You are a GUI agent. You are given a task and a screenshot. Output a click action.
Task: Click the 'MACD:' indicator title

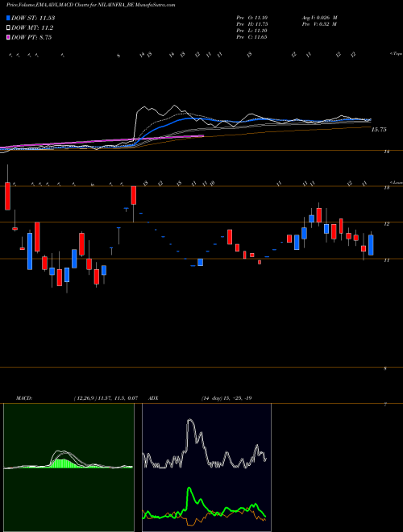pyautogui.click(x=23, y=398)
